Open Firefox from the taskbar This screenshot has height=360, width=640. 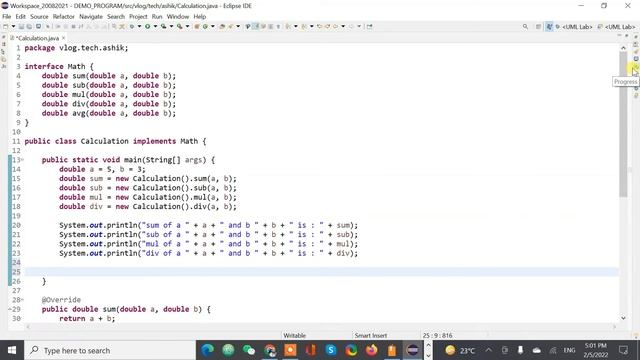coord(371,350)
